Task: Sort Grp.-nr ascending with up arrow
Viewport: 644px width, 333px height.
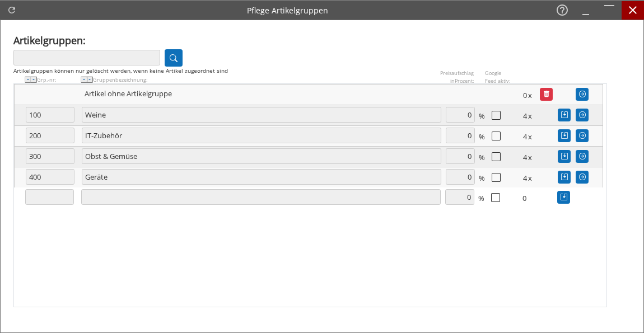Action: click(x=28, y=80)
